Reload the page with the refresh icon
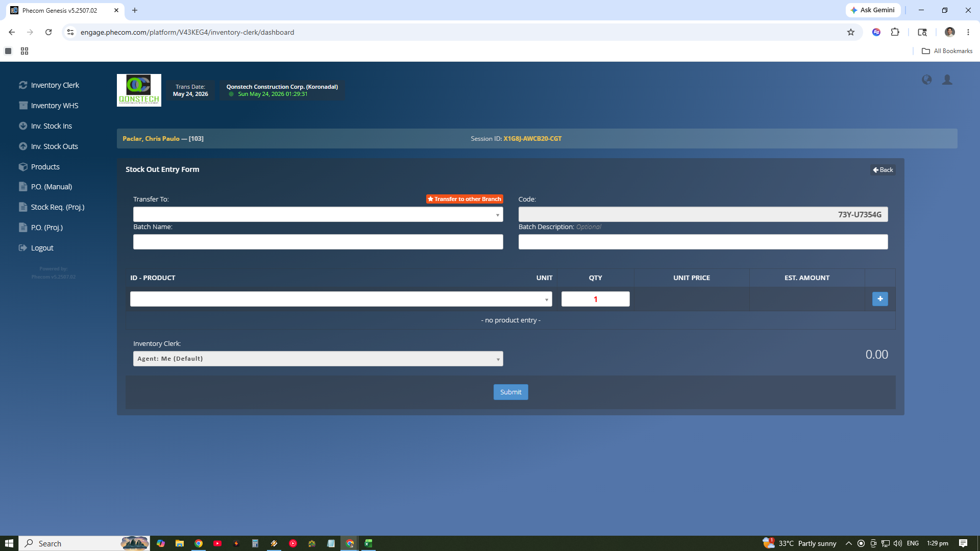980x551 pixels. (48, 32)
